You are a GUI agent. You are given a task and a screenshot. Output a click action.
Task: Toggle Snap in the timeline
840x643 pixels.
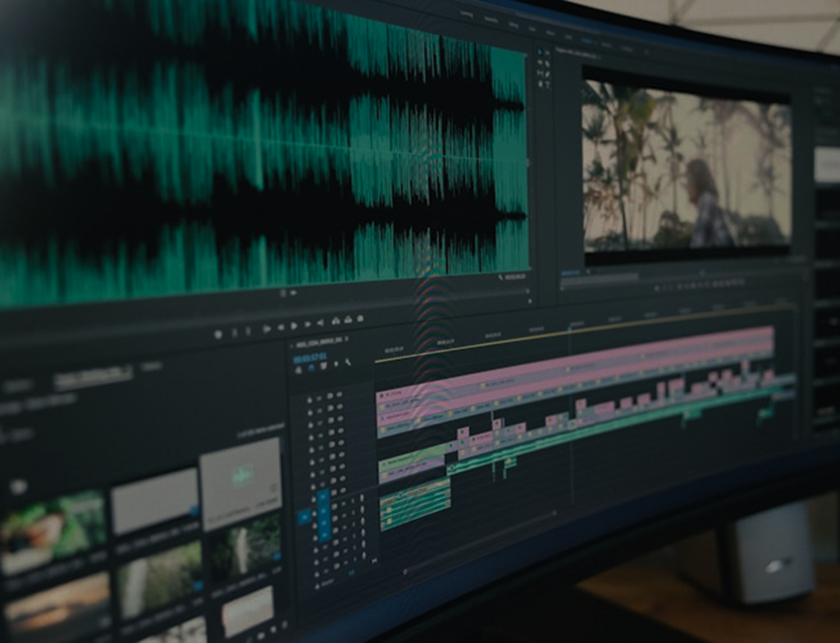click(x=311, y=367)
